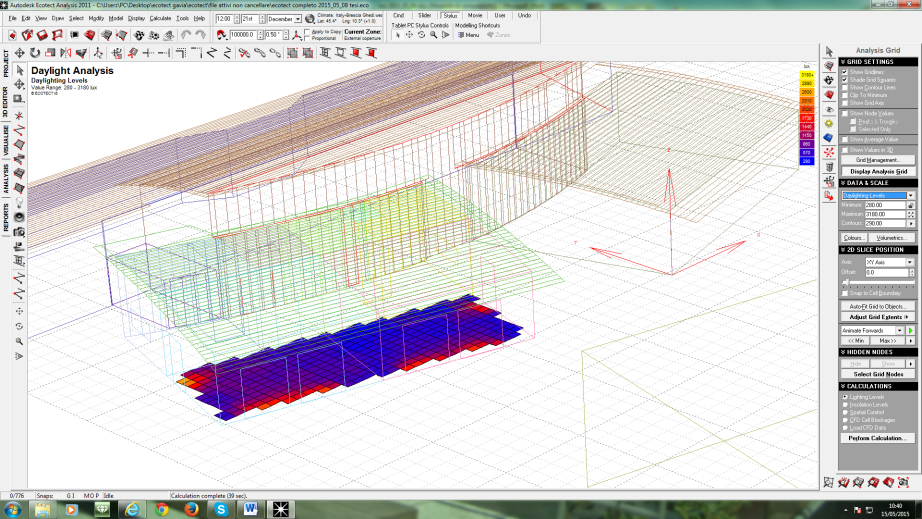
Task: Click the blue book icon in right panel strip
Action: 828,136
